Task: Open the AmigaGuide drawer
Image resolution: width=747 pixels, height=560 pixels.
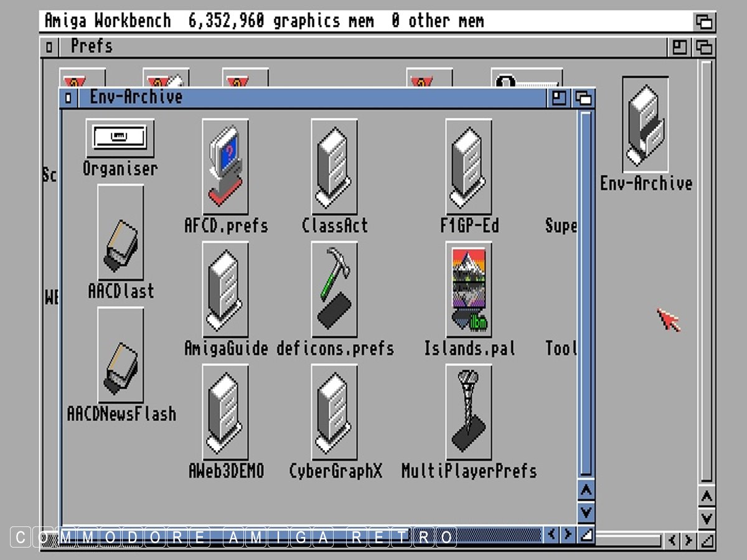Action: point(225,289)
